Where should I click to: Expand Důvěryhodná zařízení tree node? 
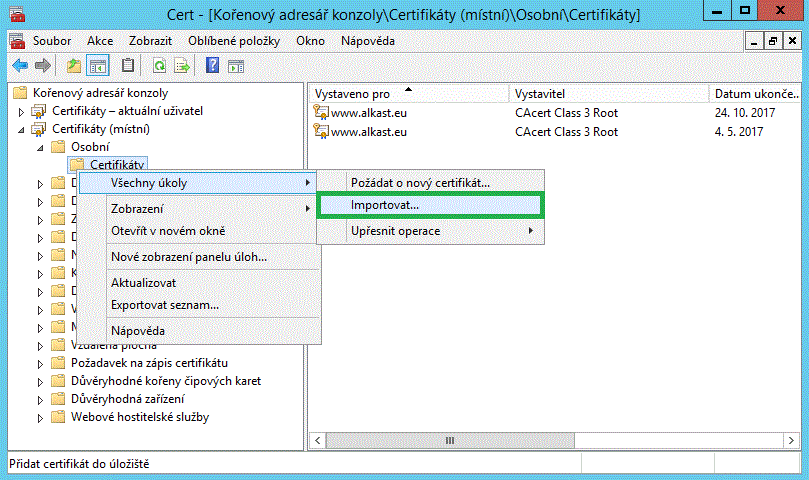41,399
